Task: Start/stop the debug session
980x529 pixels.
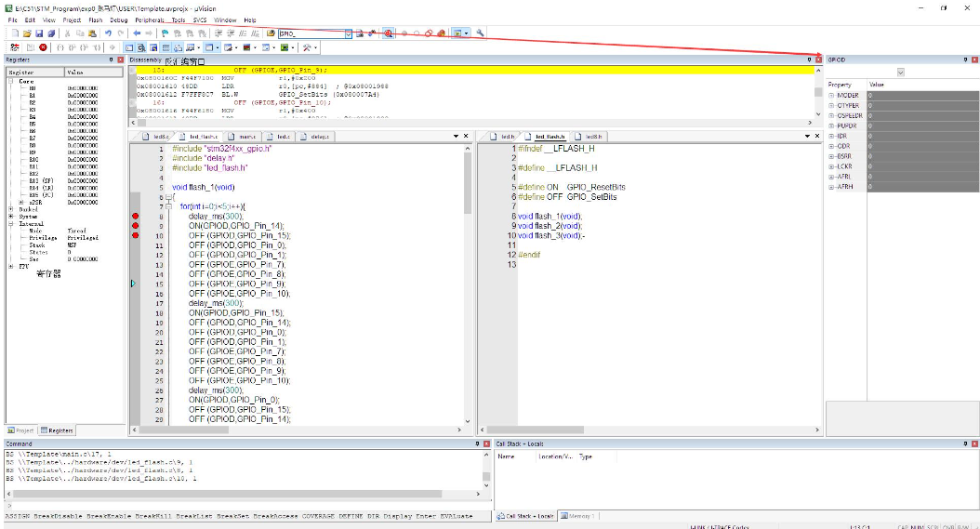Action: coord(388,33)
